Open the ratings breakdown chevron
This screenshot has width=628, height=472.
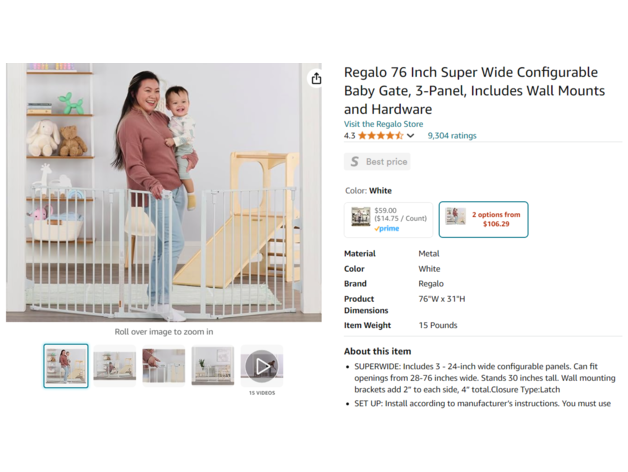pyautogui.click(x=410, y=136)
